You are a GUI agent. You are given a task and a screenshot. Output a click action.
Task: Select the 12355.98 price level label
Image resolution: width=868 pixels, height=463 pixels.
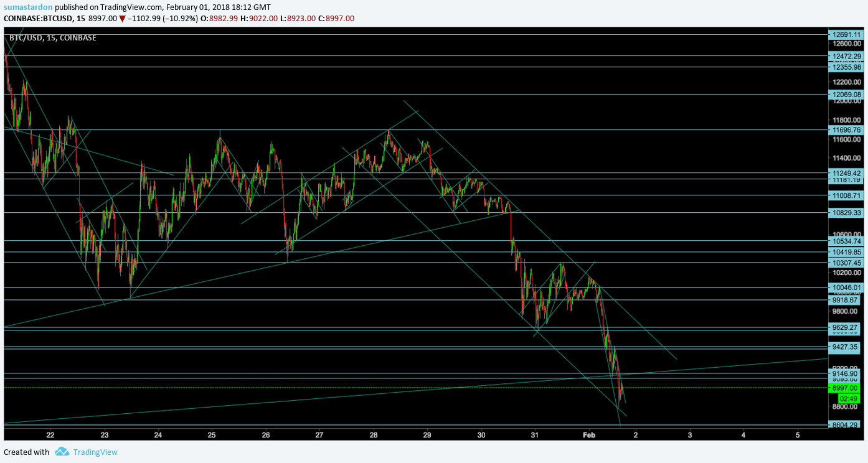pyautogui.click(x=846, y=67)
